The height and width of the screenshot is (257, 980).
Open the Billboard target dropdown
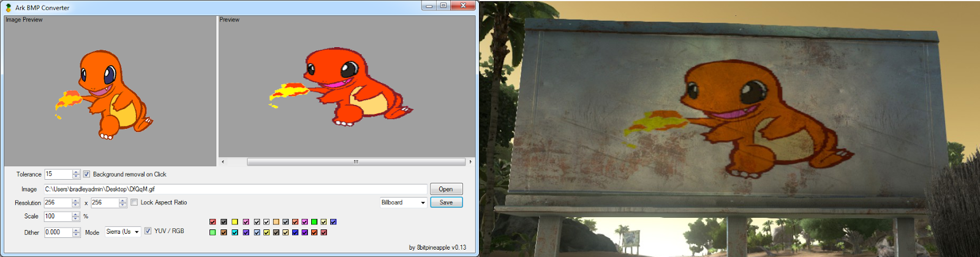pos(403,202)
